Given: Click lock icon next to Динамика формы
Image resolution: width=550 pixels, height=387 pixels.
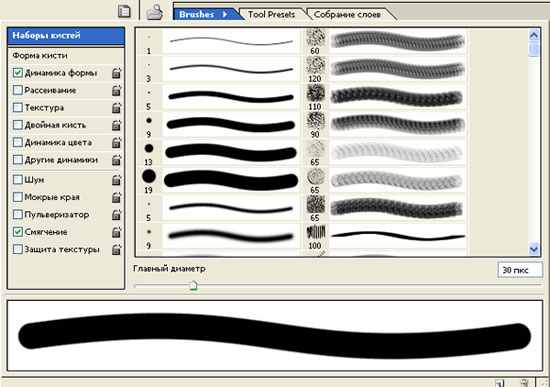Looking at the screenshot, I should [x=116, y=73].
